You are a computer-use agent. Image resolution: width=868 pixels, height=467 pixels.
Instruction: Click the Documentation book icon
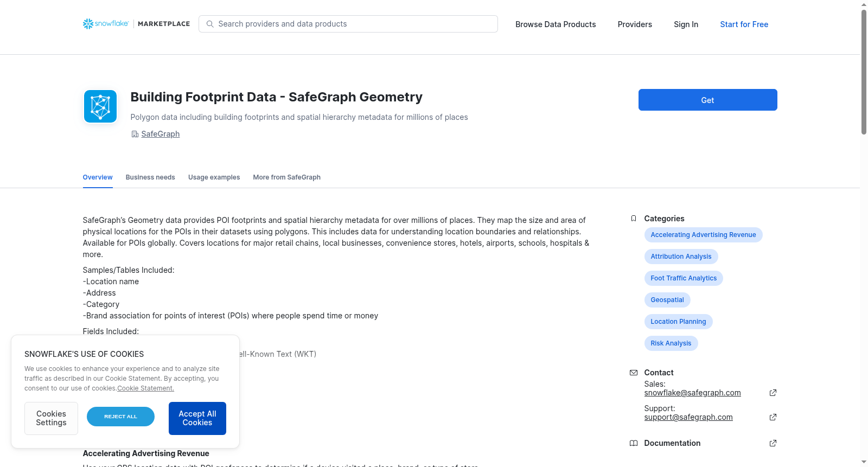pos(633,443)
